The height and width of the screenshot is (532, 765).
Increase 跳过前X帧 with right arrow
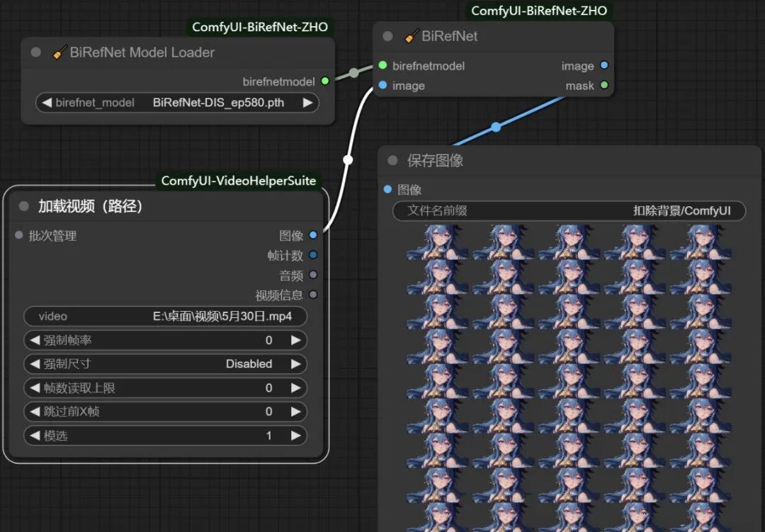[295, 412]
